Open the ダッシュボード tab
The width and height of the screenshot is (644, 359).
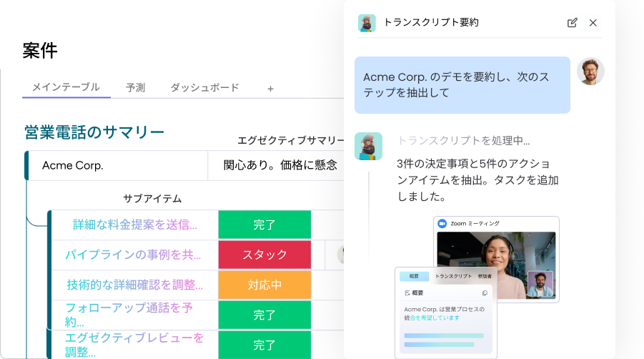point(204,87)
